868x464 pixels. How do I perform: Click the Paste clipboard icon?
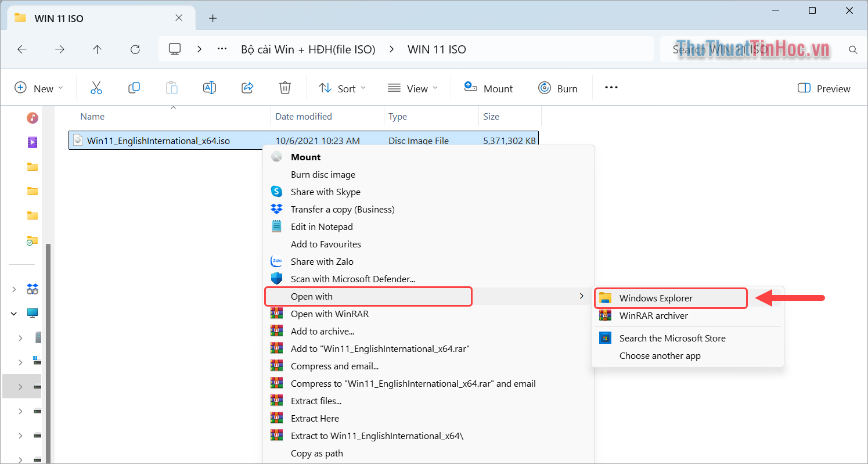(172, 88)
